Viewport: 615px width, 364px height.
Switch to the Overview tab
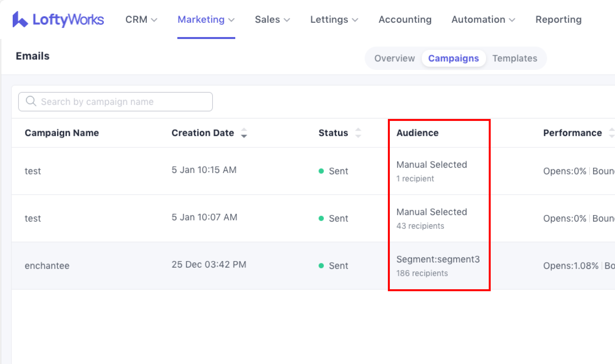(x=394, y=58)
